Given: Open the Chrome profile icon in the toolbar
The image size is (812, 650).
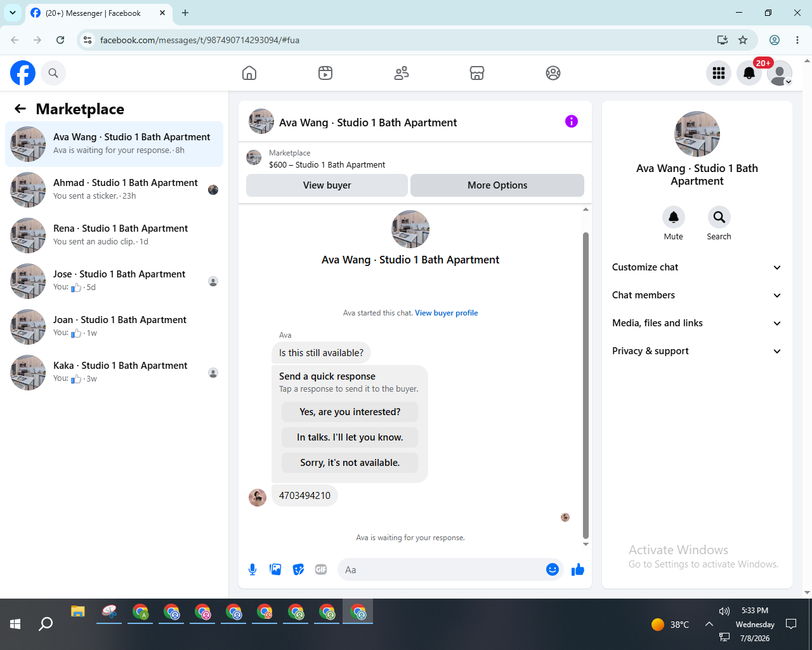Looking at the screenshot, I should tap(775, 40).
